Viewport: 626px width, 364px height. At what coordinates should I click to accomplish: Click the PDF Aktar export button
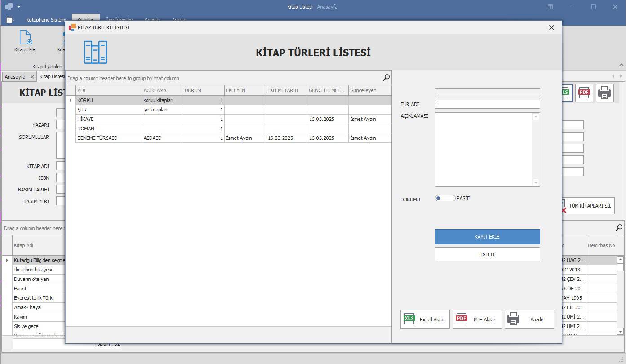click(x=477, y=320)
